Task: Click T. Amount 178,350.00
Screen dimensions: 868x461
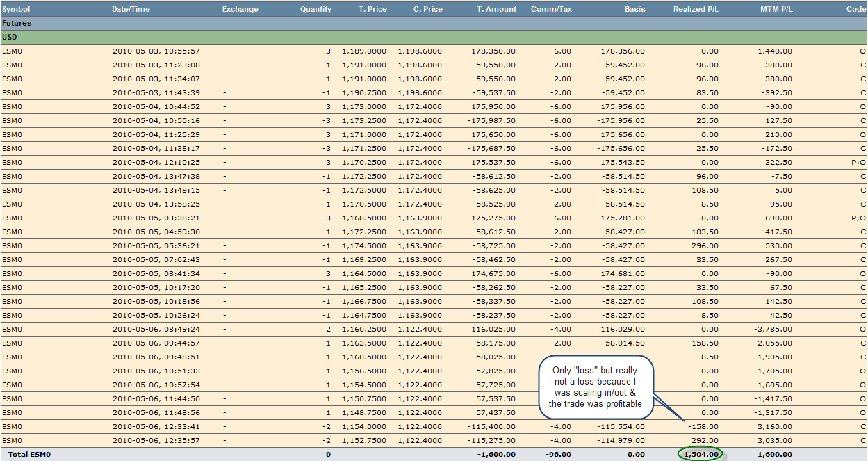Action: [x=493, y=51]
